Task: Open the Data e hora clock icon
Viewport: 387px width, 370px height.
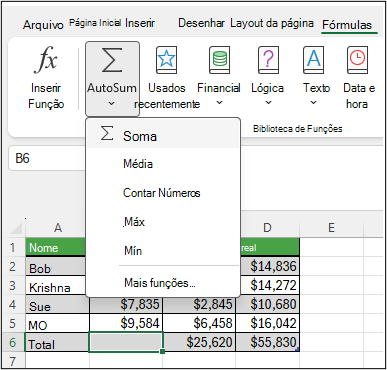Action: pyautogui.click(x=357, y=60)
